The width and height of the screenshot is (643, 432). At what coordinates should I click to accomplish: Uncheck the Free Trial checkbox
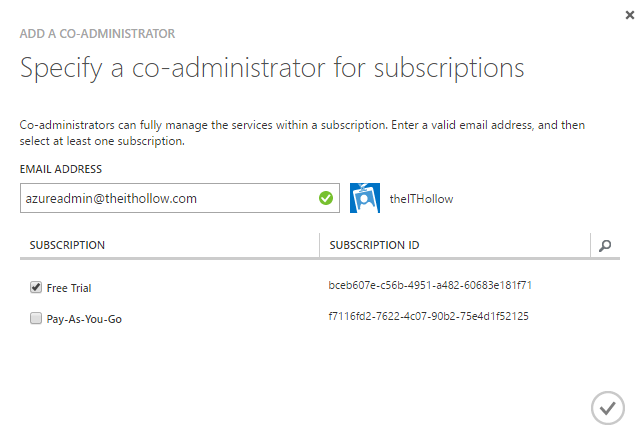(36, 288)
